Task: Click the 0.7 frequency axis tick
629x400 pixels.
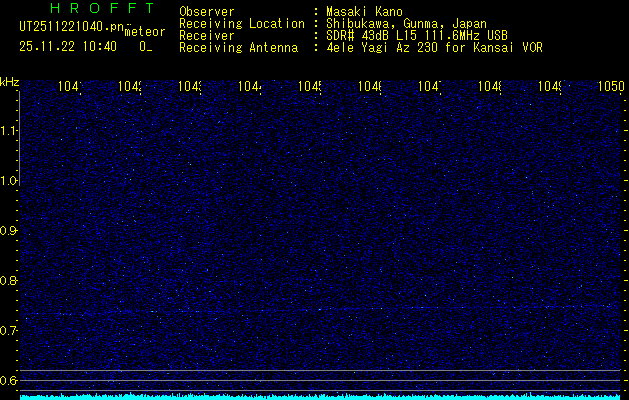Action: pyautogui.click(x=9, y=330)
